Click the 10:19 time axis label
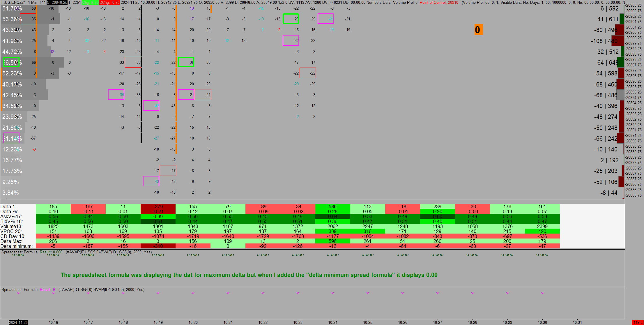The width and height of the screenshot is (644, 325). (158, 322)
